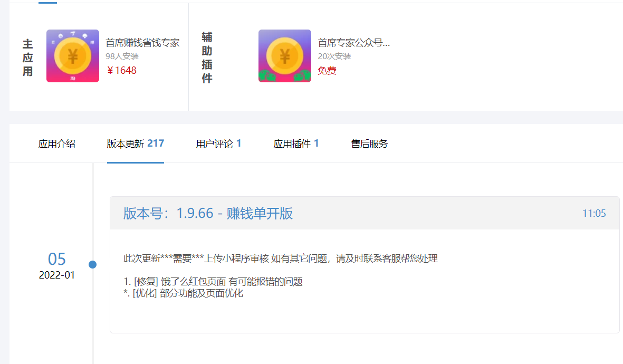Click the ¥1648 price label

pos(121,71)
